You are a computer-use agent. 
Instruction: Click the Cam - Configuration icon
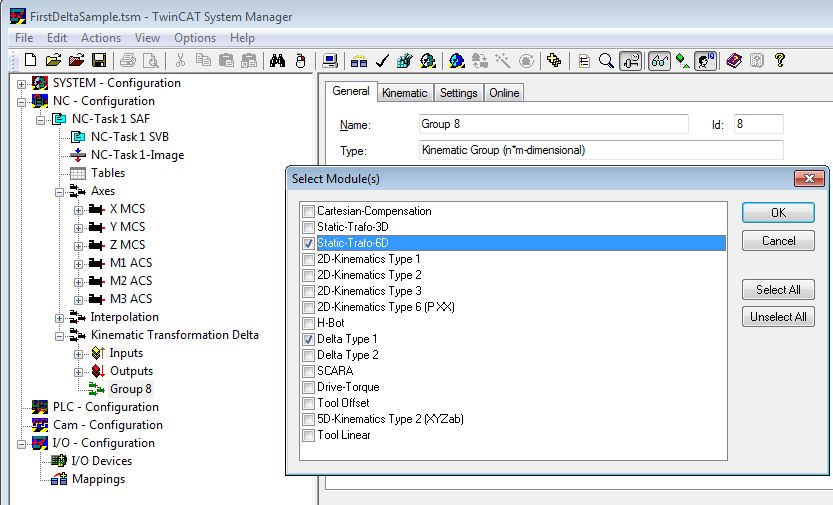[40, 425]
